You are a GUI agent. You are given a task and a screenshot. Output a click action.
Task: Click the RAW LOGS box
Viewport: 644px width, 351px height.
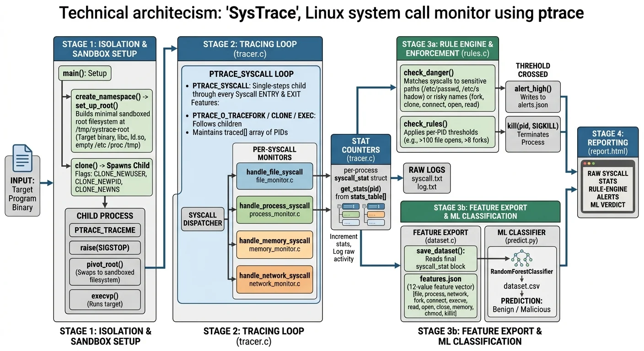[427, 178]
